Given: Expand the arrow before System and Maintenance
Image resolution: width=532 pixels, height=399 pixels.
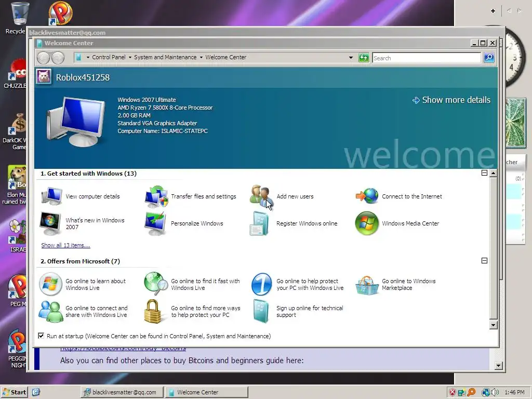Looking at the screenshot, I should click(x=130, y=57).
